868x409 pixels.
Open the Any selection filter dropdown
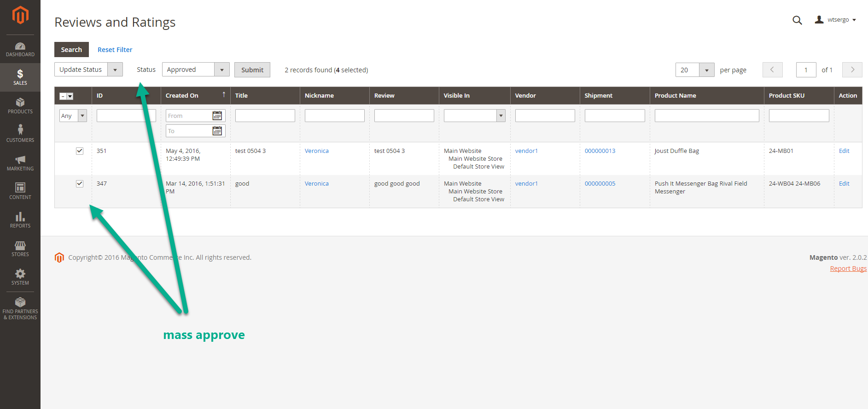[x=73, y=116]
